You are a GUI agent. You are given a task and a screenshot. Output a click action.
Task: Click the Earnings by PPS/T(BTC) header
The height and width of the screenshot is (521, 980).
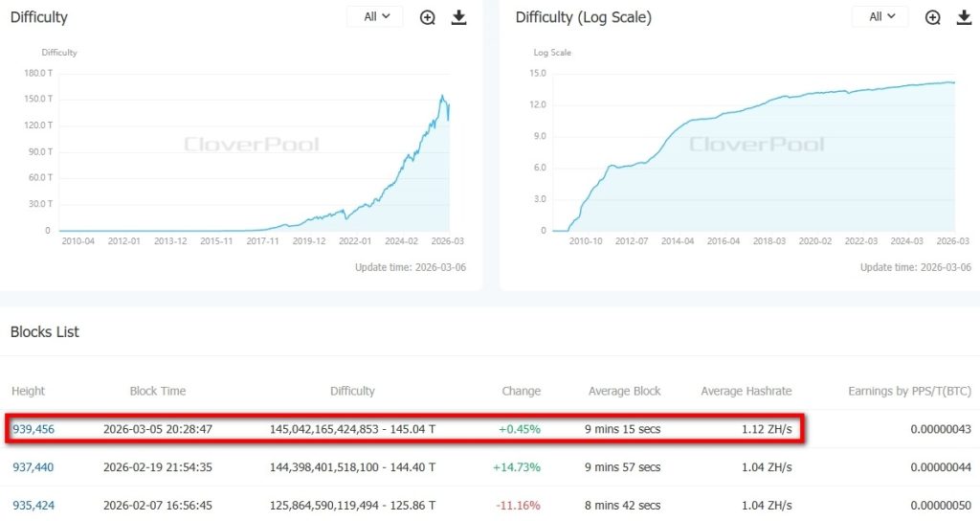[x=908, y=391]
